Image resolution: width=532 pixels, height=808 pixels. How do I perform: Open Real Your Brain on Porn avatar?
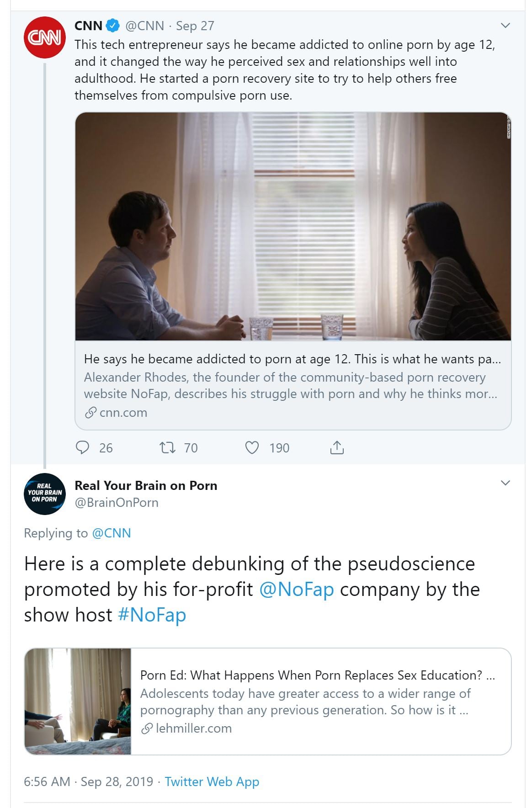[x=44, y=494]
